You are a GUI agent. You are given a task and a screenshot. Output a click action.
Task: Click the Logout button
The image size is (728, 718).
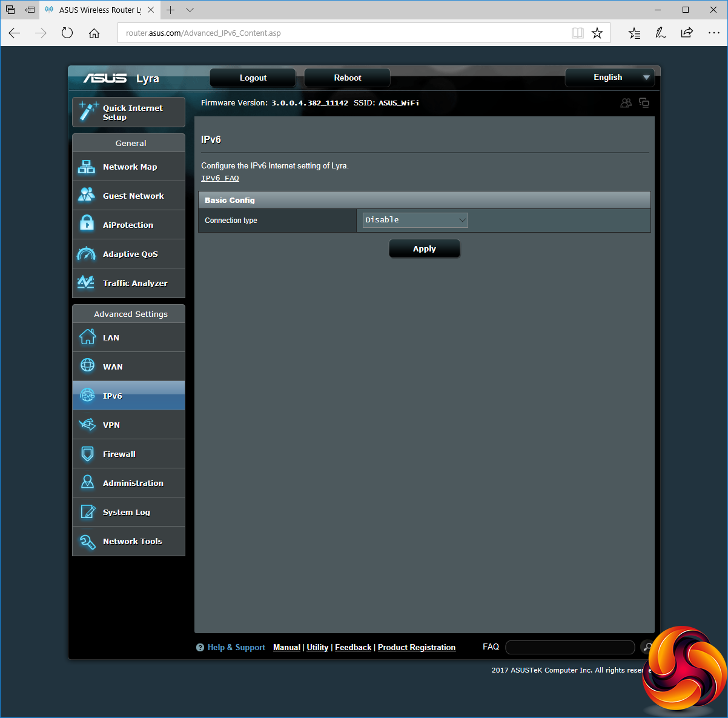coord(253,78)
